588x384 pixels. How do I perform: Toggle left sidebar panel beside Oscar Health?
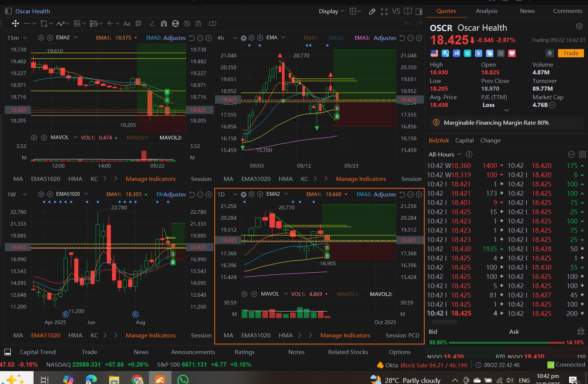pos(8,11)
